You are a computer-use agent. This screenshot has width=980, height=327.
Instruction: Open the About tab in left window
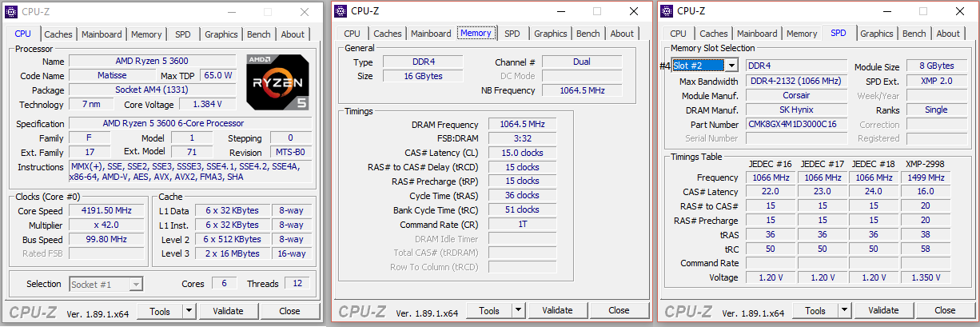tap(293, 34)
